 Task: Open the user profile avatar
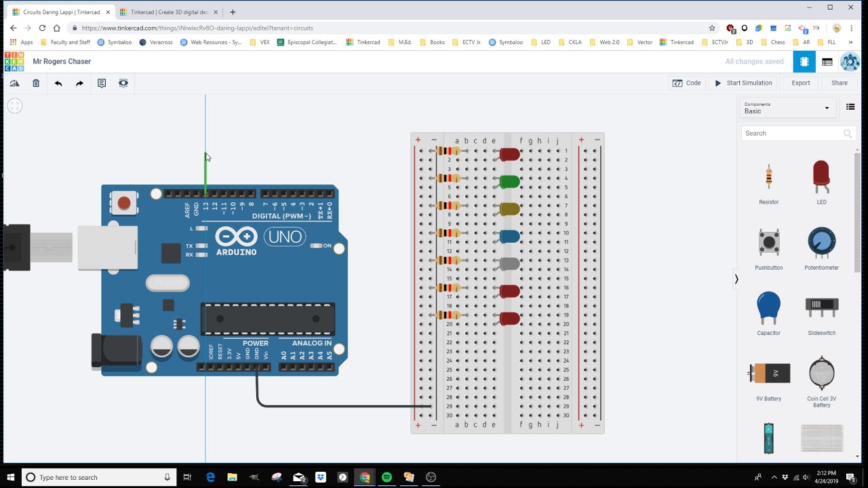[850, 62]
